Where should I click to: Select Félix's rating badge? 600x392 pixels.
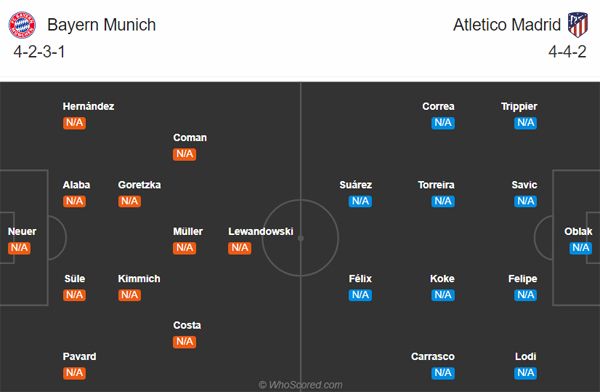tap(360, 295)
